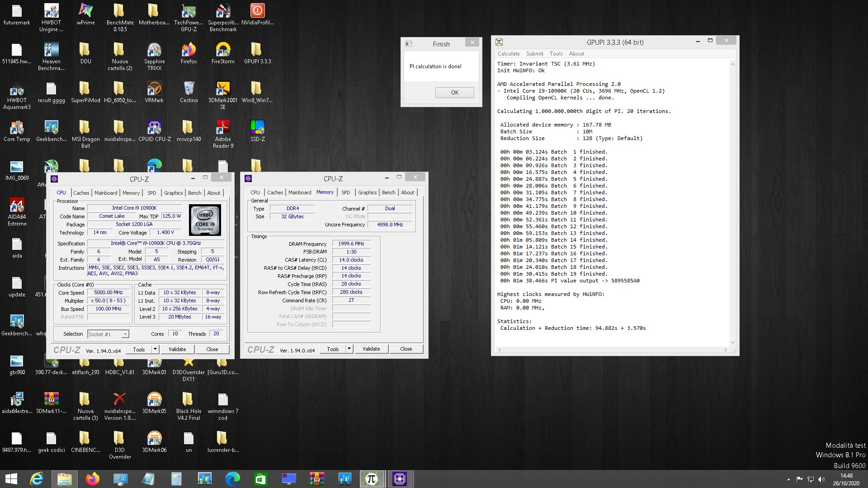
Task: Open the GPUPI 3.3.3 desktop folder
Action: (x=257, y=53)
